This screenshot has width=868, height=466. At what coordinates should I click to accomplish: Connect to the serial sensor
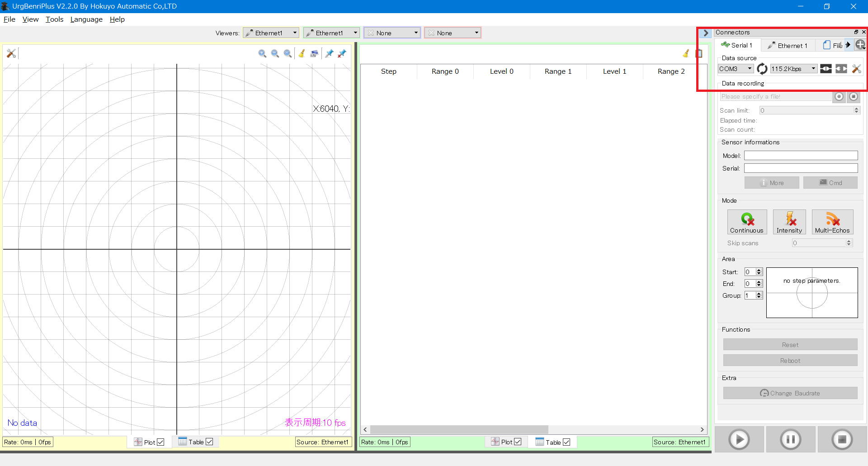click(826, 69)
